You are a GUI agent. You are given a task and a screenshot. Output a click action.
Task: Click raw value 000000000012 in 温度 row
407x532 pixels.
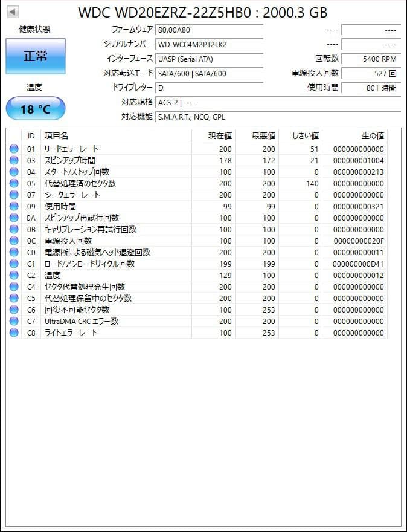point(359,276)
